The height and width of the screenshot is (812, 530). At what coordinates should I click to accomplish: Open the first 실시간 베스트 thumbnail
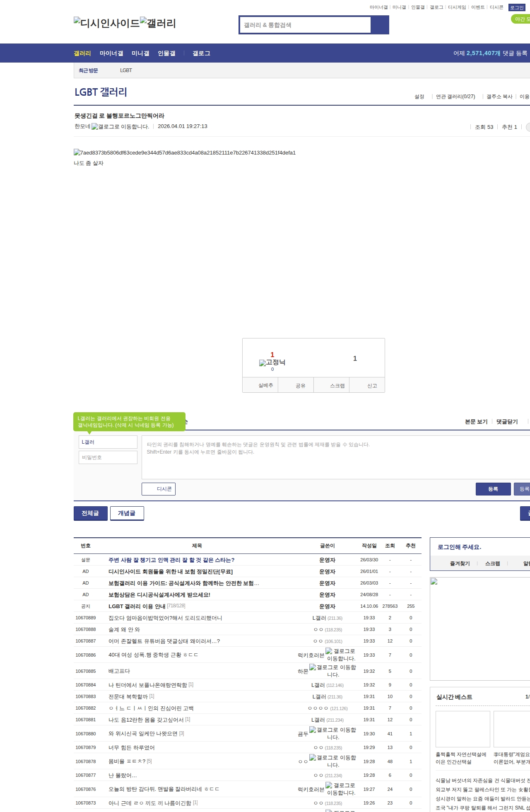coord(463,729)
